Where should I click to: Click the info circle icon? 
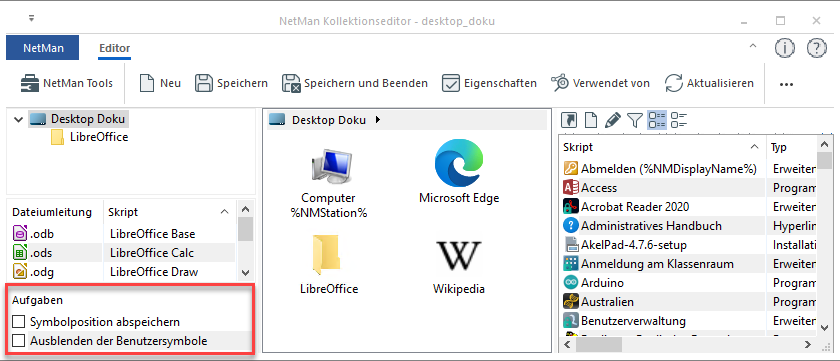pos(784,48)
